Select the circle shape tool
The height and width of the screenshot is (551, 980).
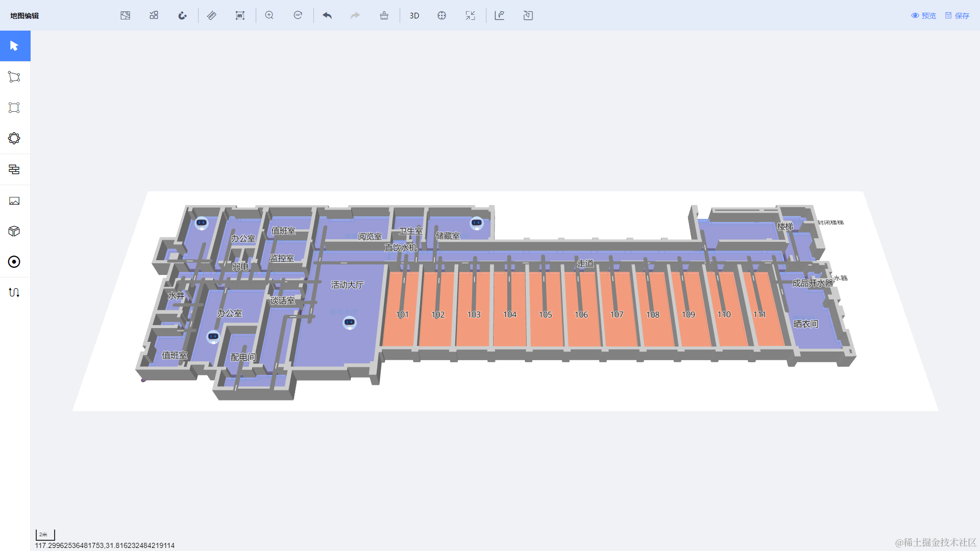(14, 138)
